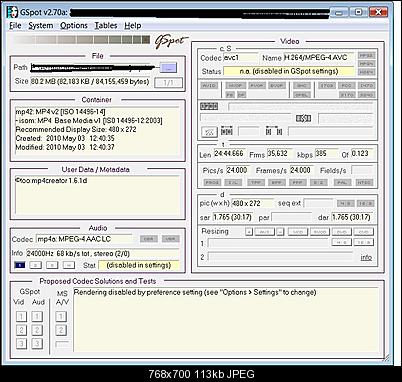Open the Options menu
402x382 pixels.
point(74,26)
